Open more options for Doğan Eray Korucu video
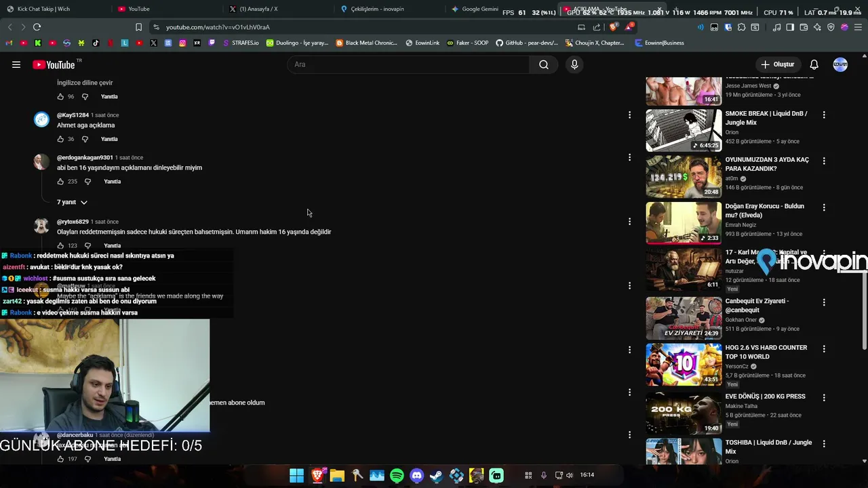This screenshot has height=488, width=868. pyautogui.click(x=824, y=207)
